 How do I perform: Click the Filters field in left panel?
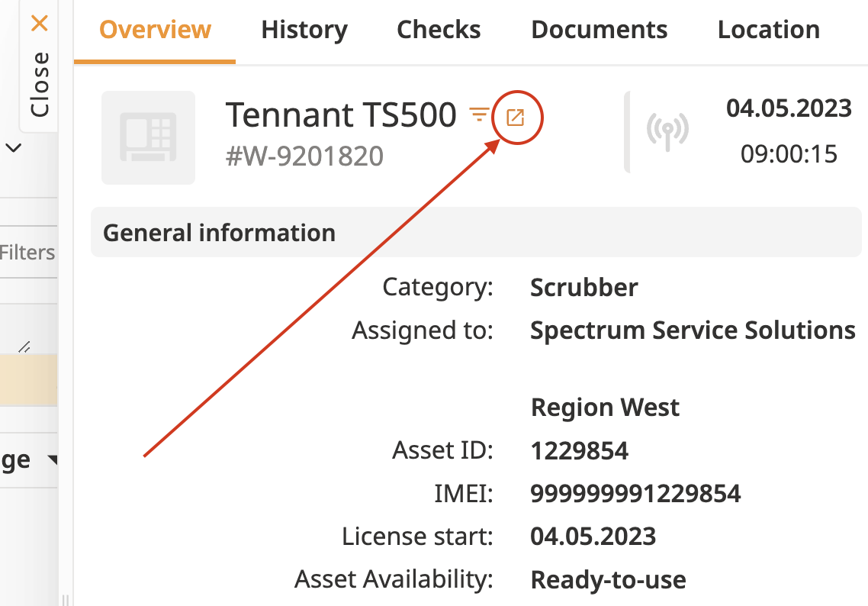27,252
